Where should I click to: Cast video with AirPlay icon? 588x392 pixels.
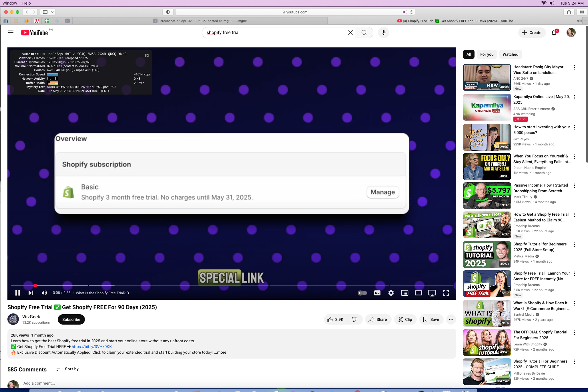[x=432, y=293]
